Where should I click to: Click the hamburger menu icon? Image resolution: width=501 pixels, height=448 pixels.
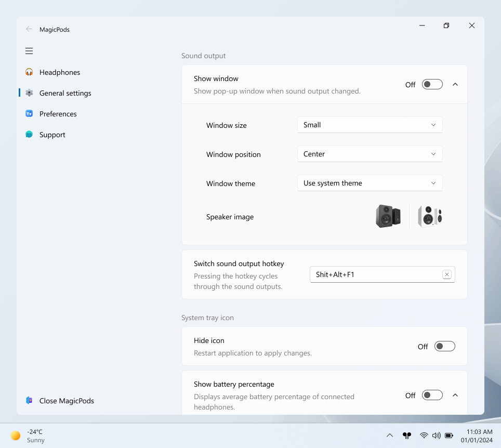(29, 51)
